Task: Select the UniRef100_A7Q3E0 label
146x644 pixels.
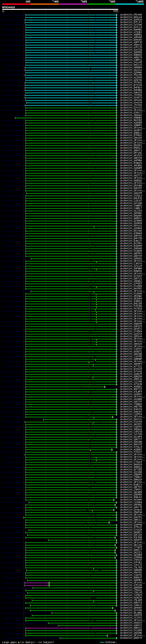Action: [131, 32]
